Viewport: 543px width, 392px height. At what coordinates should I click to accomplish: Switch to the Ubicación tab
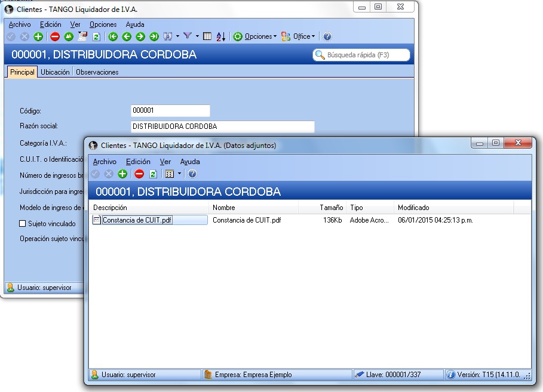(55, 72)
